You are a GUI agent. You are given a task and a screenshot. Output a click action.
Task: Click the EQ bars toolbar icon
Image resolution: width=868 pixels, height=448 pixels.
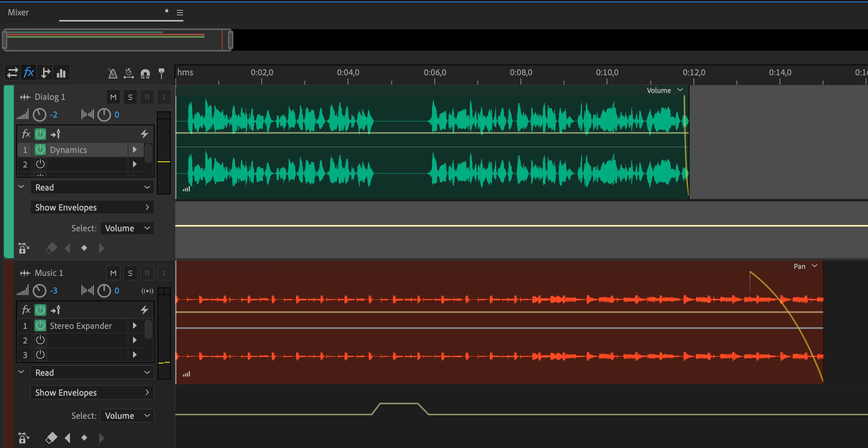61,73
